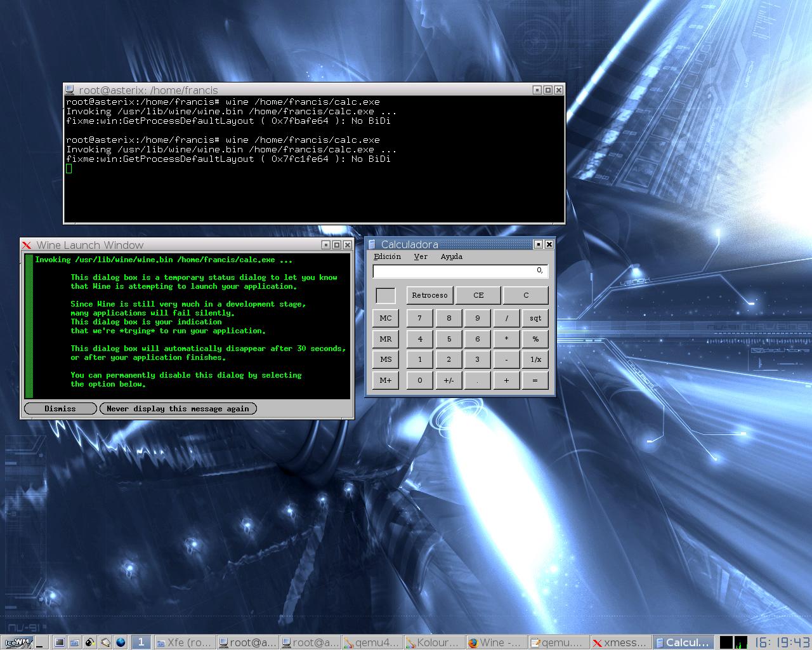Select workspace 1 button in taskbar
This screenshot has width=812, height=650.
click(x=141, y=642)
